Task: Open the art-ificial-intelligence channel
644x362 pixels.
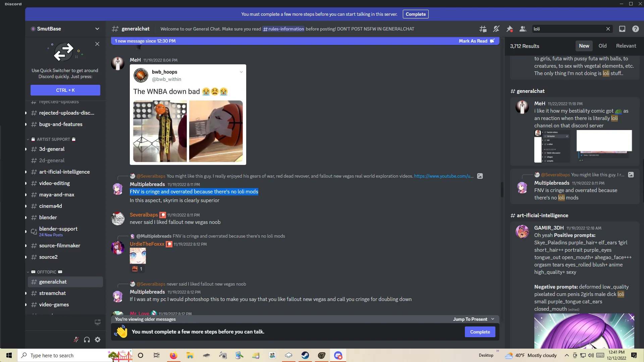Action: [x=65, y=172]
